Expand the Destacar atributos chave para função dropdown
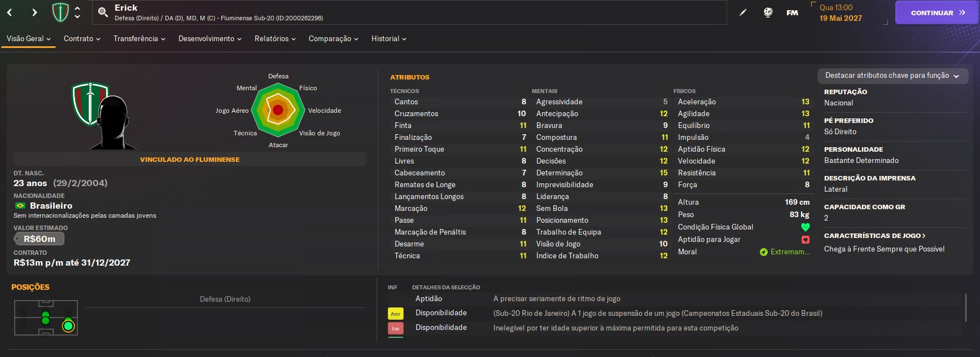Image resolution: width=980 pixels, height=357 pixels. click(x=893, y=76)
